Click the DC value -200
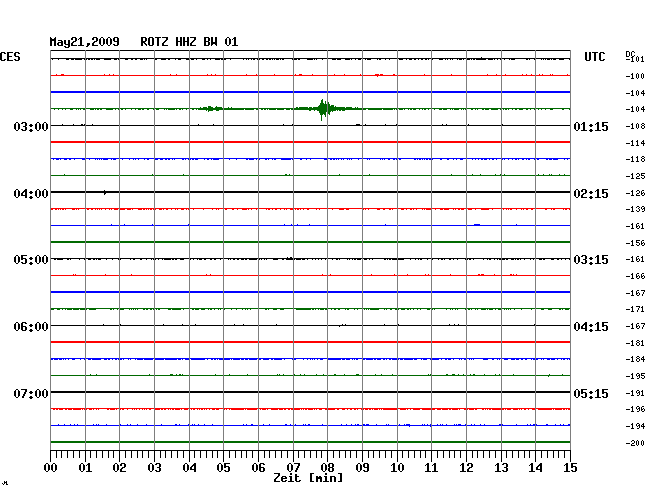 tap(635, 443)
